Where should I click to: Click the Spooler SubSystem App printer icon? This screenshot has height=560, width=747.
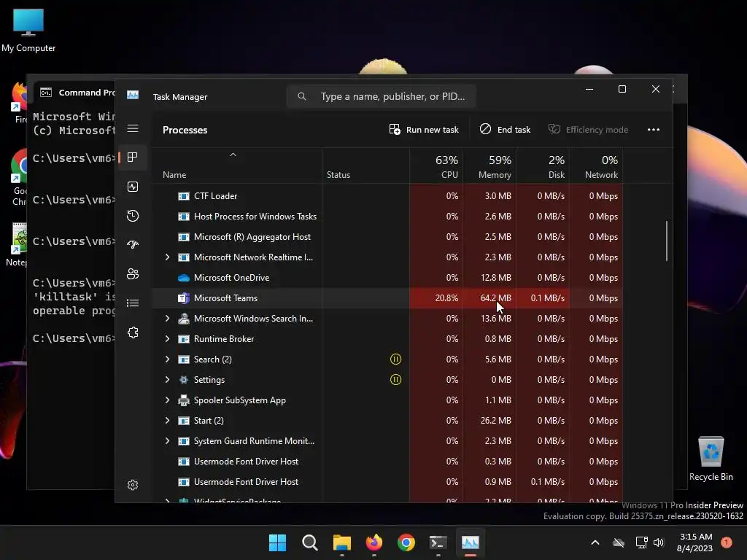[x=183, y=400]
